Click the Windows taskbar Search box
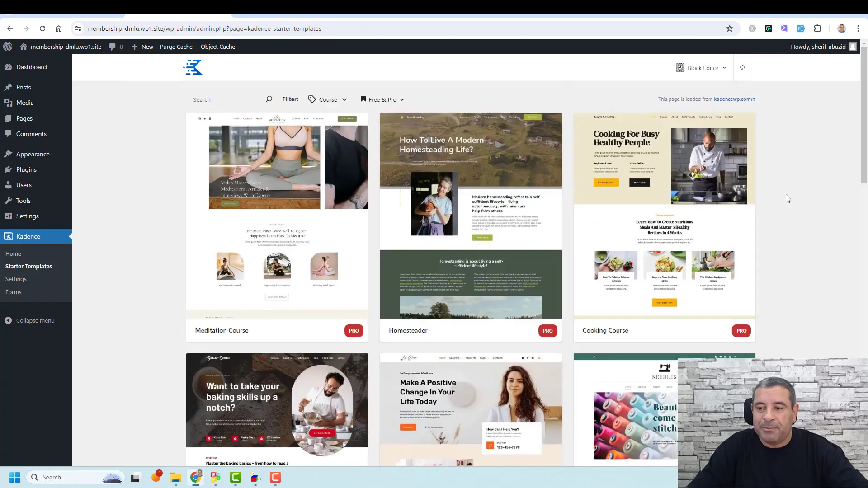The width and height of the screenshot is (868, 488). [75, 477]
